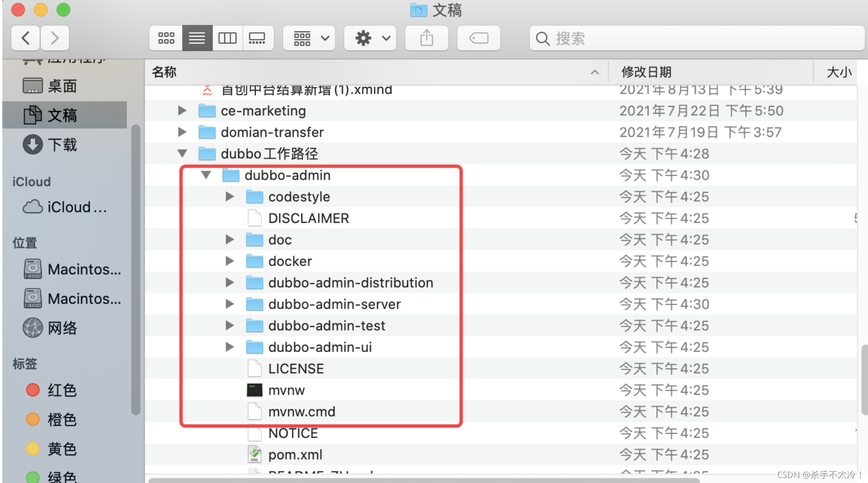Click the horizontal scrollbar at bottom
868x483 pixels.
[424, 480]
